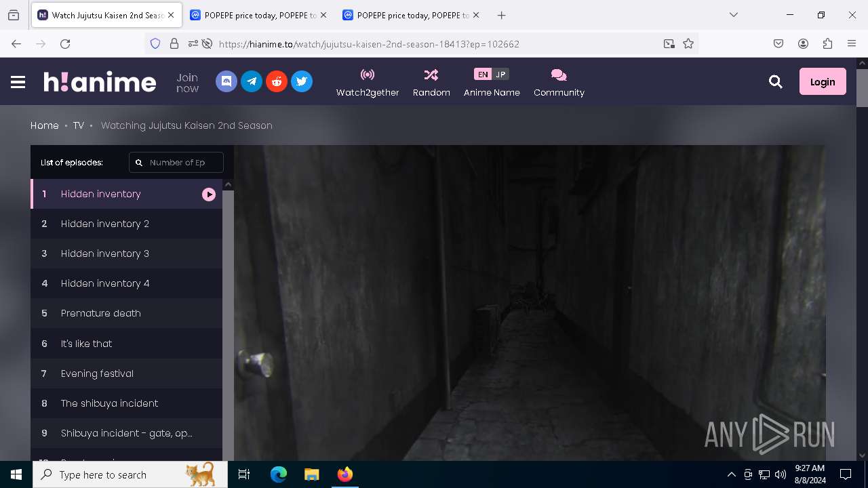The image size is (868, 488).
Task: Switch anime names to EN
Action: coord(483,75)
